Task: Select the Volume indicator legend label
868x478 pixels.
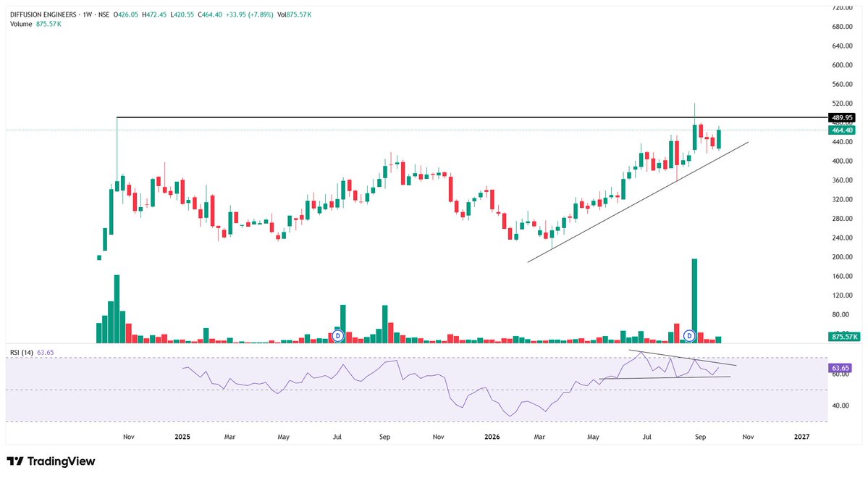Action: pyautogui.click(x=21, y=25)
